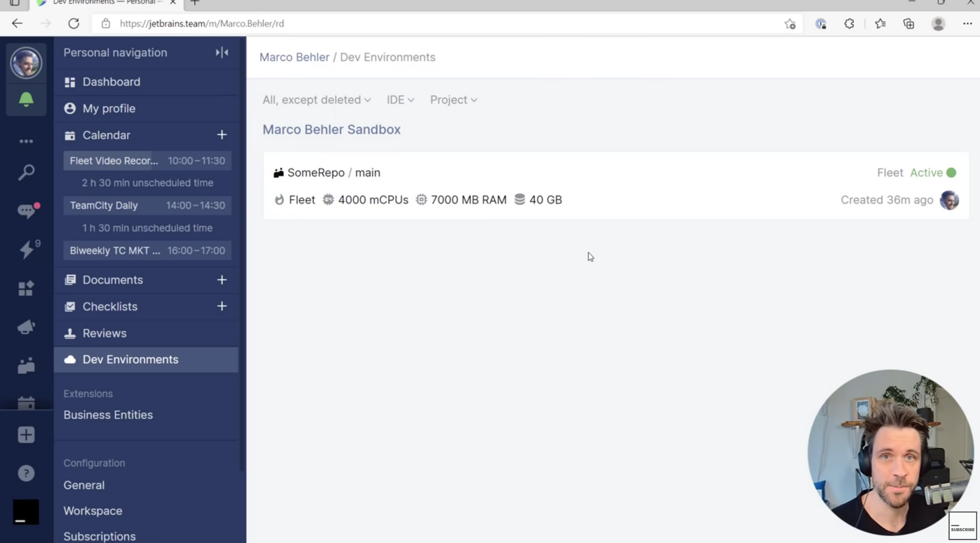Open TeamCity Daily calendar event
980x543 pixels.
point(147,206)
